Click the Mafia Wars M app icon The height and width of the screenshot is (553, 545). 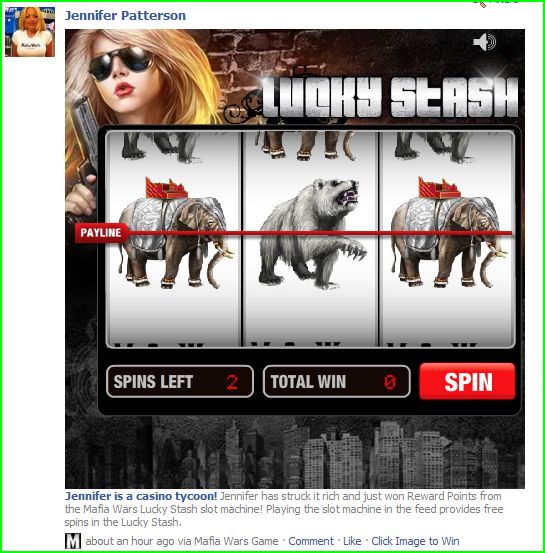coord(73,541)
